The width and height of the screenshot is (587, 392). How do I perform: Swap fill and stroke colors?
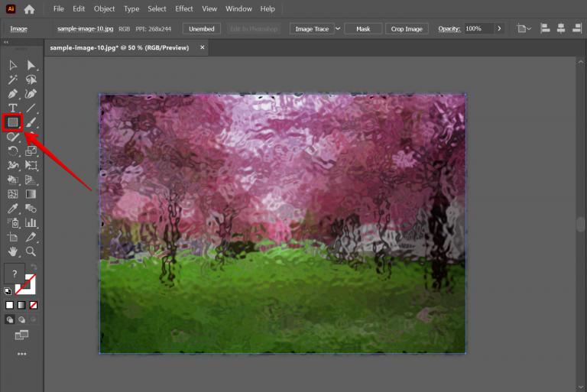point(34,267)
